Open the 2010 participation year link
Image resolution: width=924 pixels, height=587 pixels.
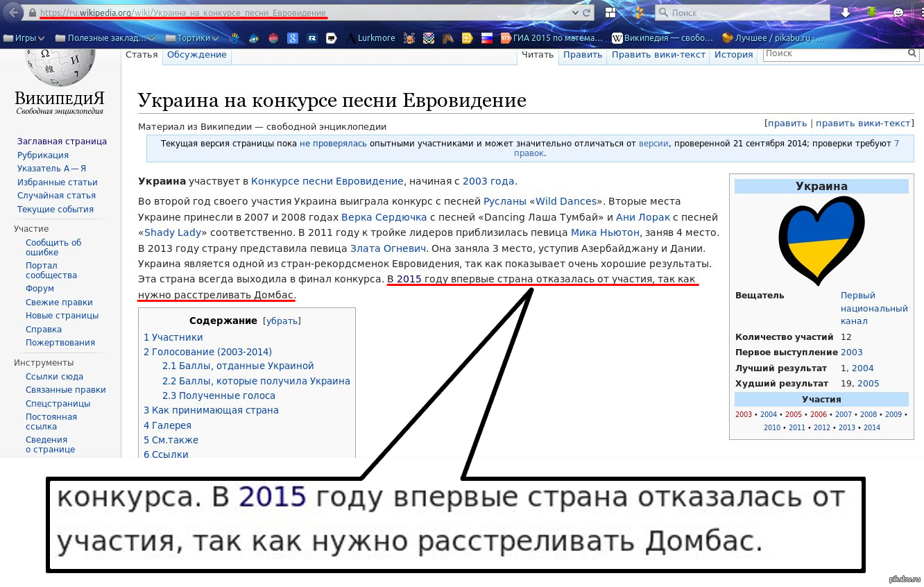772,427
